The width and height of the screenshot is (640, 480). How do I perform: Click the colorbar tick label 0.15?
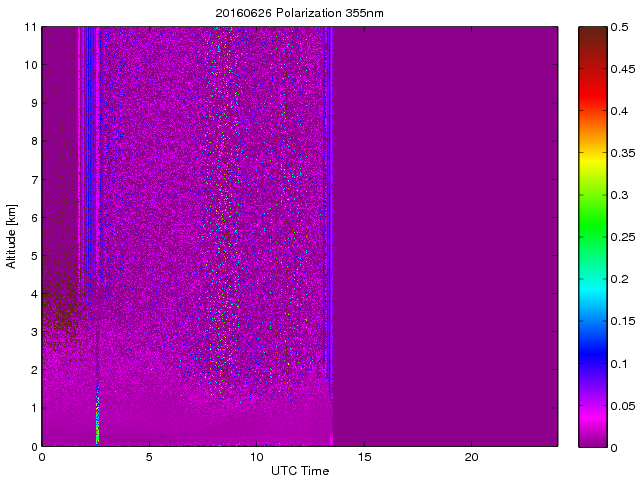[x=623, y=321]
